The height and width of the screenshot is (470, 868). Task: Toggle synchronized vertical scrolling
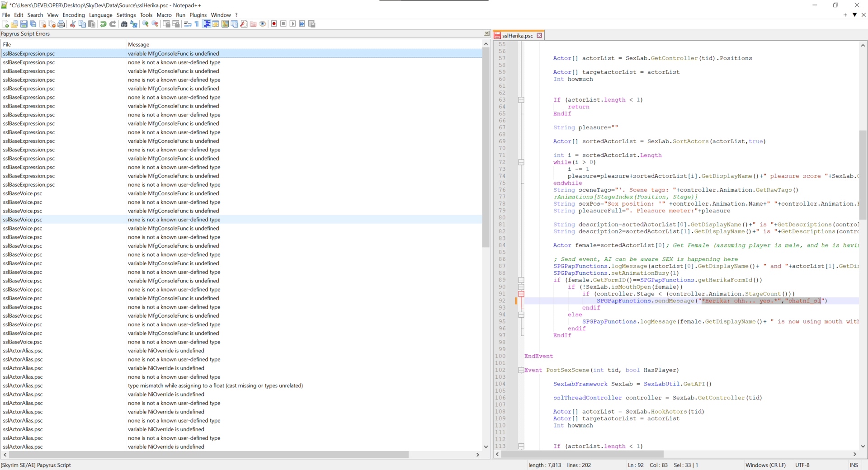[x=166, y=23]
